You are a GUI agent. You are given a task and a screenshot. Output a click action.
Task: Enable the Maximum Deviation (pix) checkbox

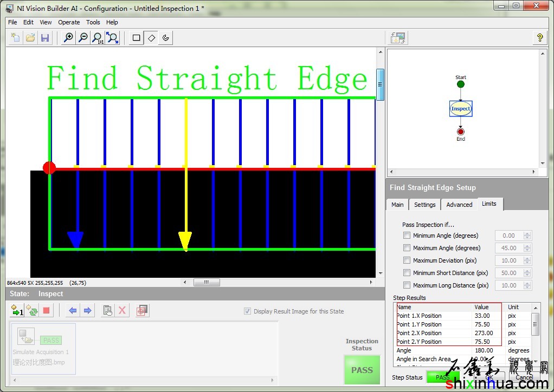click(x=407, y=260)
